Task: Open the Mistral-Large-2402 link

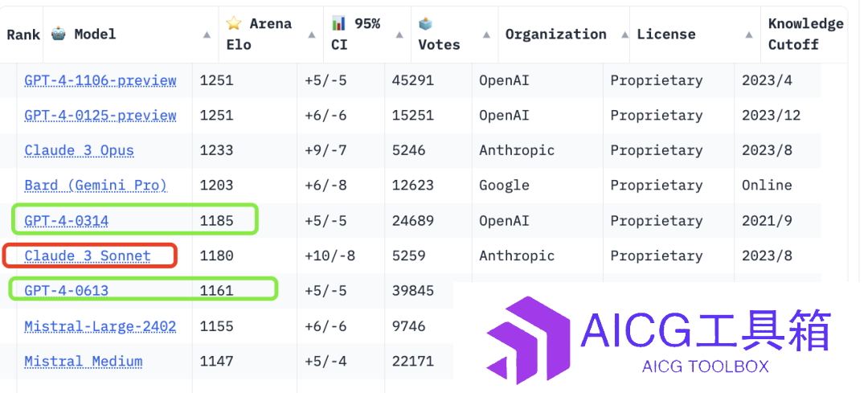Action: [x=100, y=326]
